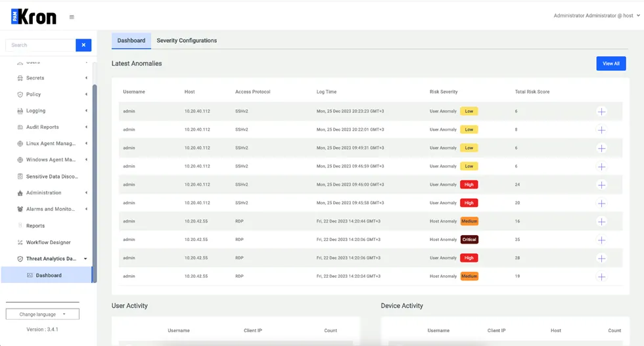Open the Administrator account dropdown
The width and height of the screenshot is (644, 346).
(x=597, y=16)
